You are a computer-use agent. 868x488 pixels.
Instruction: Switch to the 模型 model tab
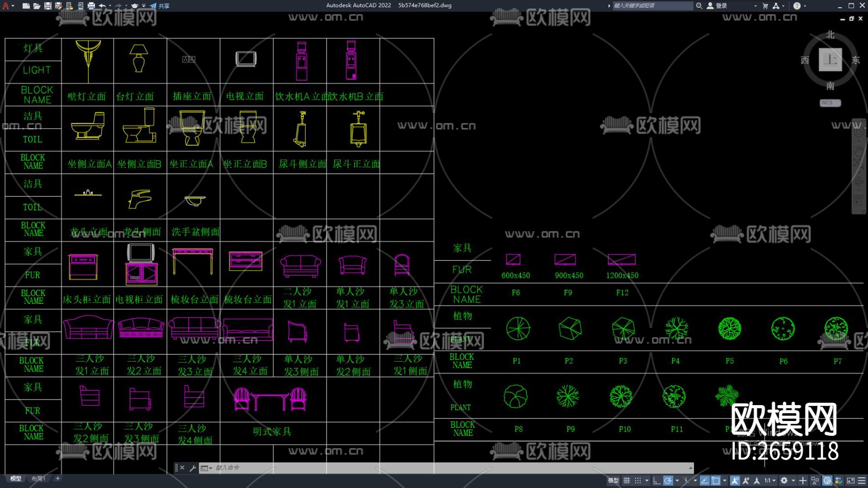16,478
